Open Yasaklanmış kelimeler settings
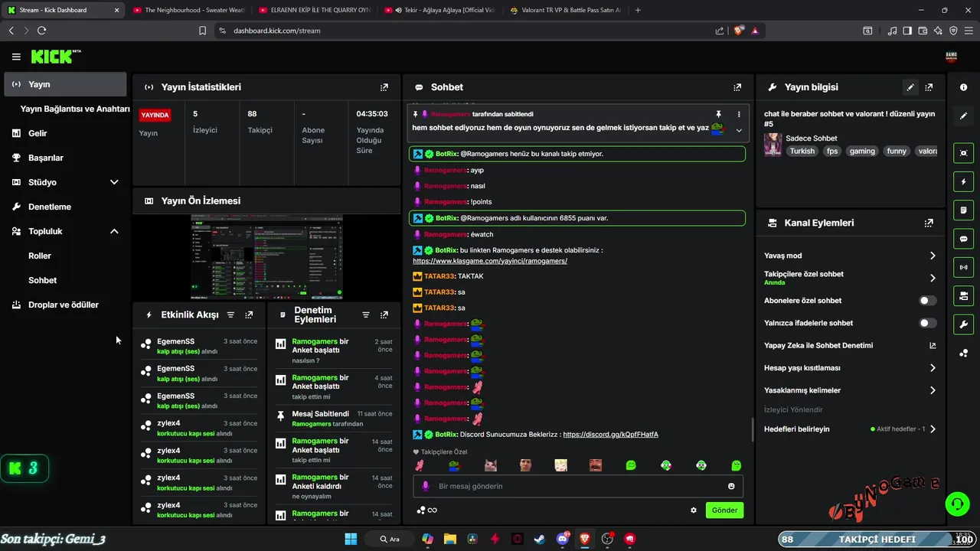Viewport: 980px width, 551px height. [x=850, y=390]
